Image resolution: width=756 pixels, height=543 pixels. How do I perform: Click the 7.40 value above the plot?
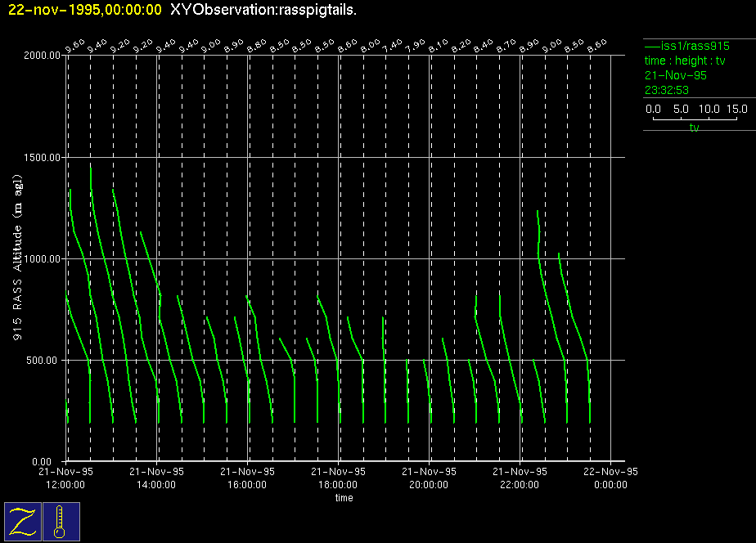[393, 46]
